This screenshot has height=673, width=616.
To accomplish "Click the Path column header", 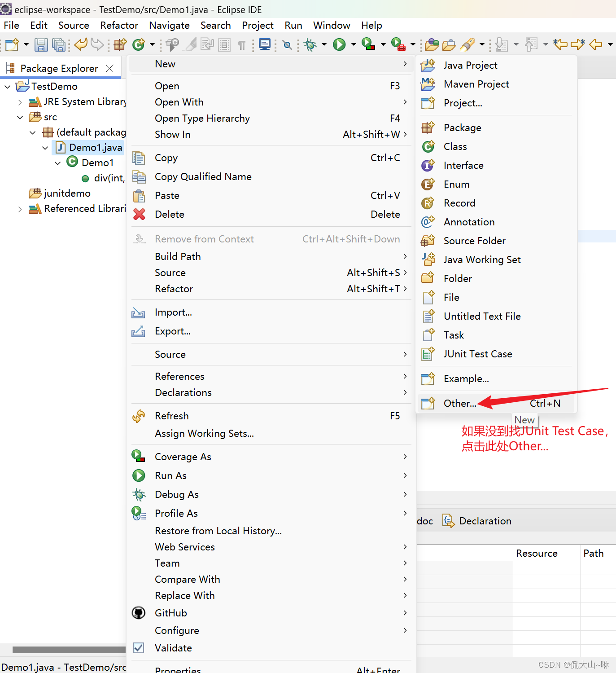I will tap(598, 554).
